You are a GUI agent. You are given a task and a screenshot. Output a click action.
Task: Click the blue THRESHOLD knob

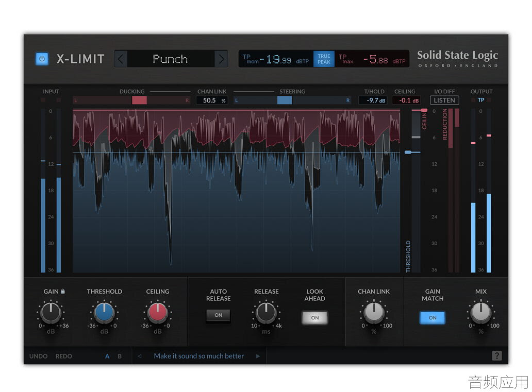click(x=104, y=312)
